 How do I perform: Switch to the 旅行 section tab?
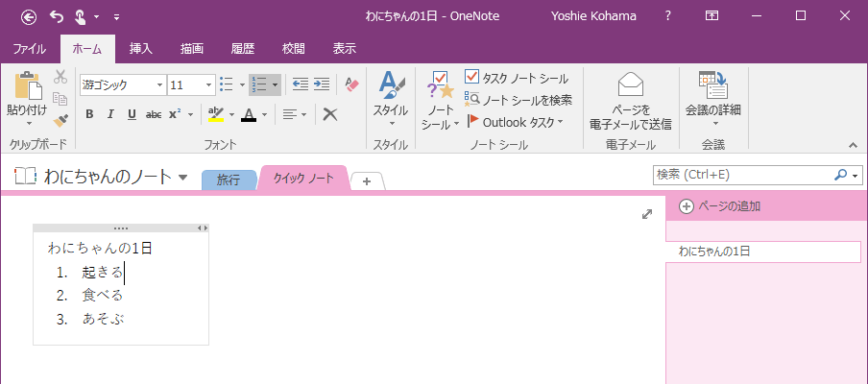tap(229, 180)
